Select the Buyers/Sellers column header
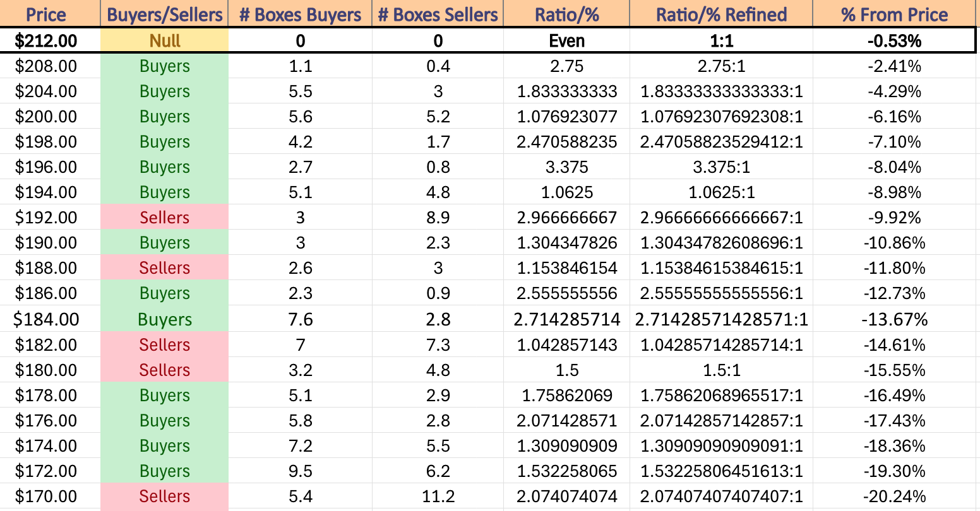Screen dimensions: 980x511 [x=165, y=14]
